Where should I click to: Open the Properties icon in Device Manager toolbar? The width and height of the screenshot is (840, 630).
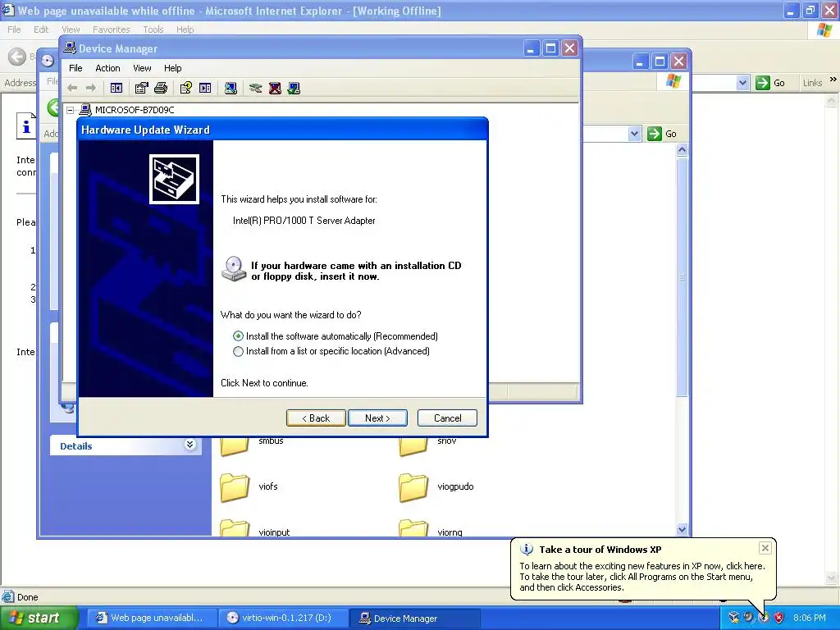coord(141,88)
